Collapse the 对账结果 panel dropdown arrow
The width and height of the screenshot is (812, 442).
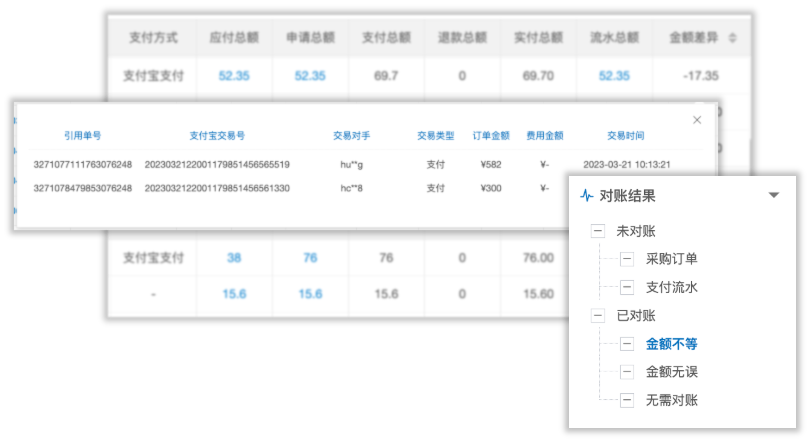point(773,196)
